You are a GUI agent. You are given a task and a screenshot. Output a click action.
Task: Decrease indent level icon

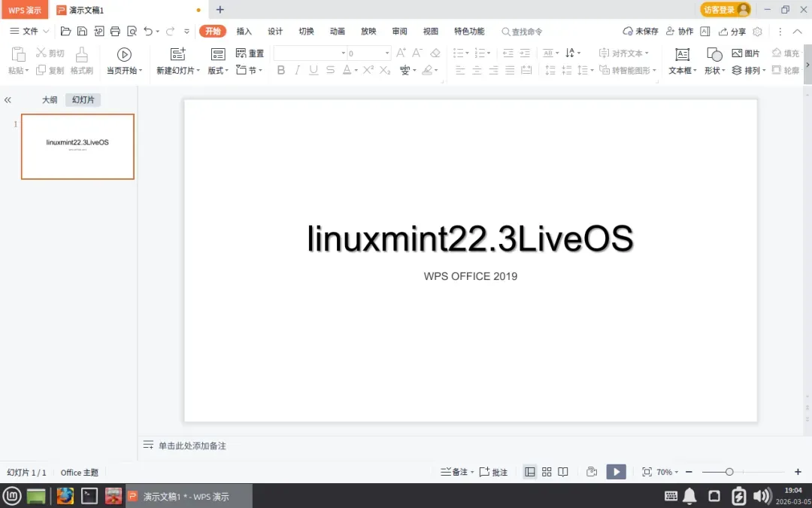pos(508,53)
